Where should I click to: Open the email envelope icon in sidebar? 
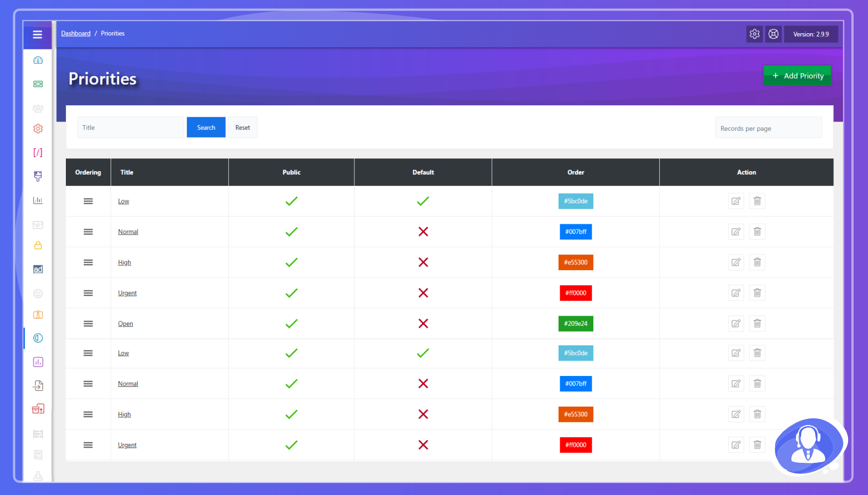click(38, 225)
